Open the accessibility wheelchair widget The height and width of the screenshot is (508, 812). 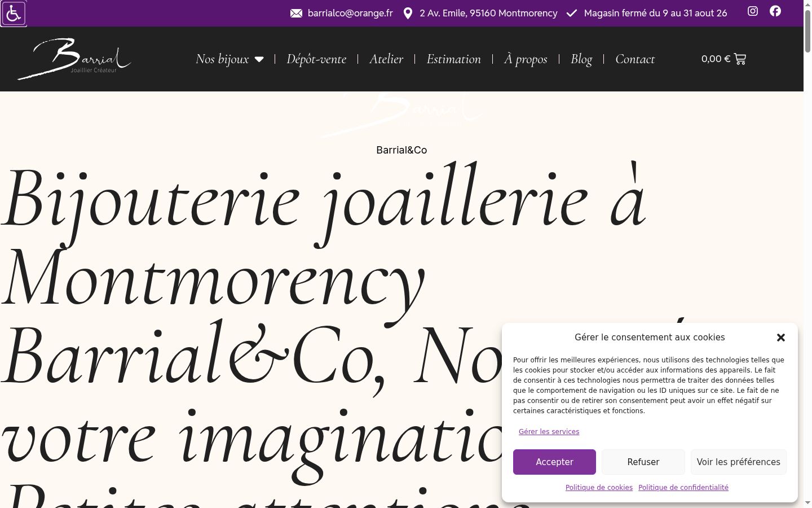tap(14, 14)
